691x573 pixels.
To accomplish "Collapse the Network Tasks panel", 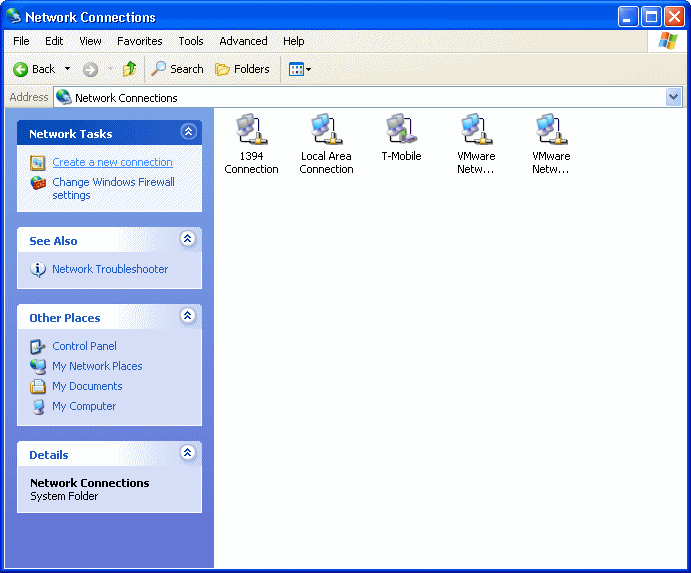I will click(188, 132).
